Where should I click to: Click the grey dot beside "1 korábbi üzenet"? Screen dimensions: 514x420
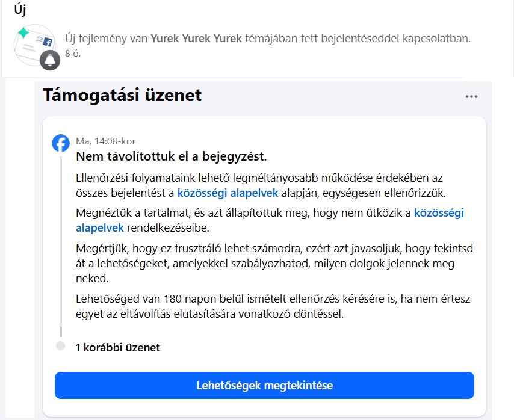pyautogui.click(x=60, y=346)
